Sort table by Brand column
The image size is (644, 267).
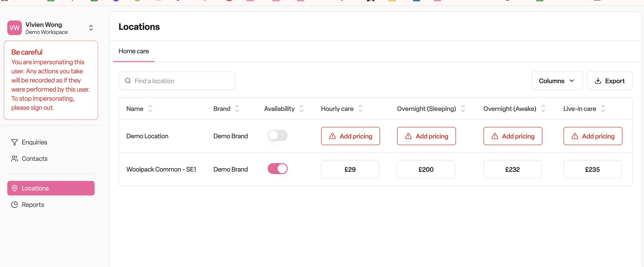click(237, 108)
